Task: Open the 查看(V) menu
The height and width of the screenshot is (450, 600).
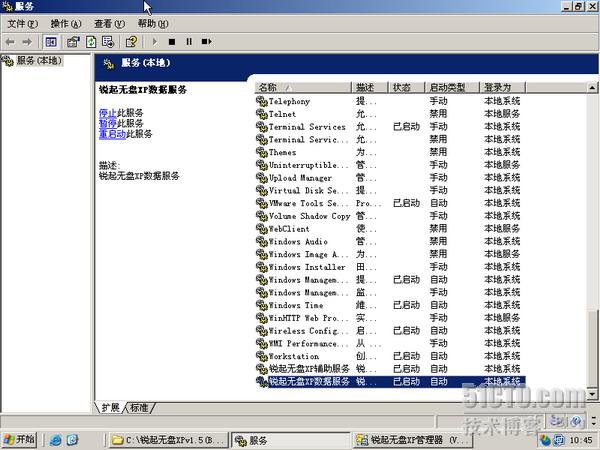Action: point(109,24)
